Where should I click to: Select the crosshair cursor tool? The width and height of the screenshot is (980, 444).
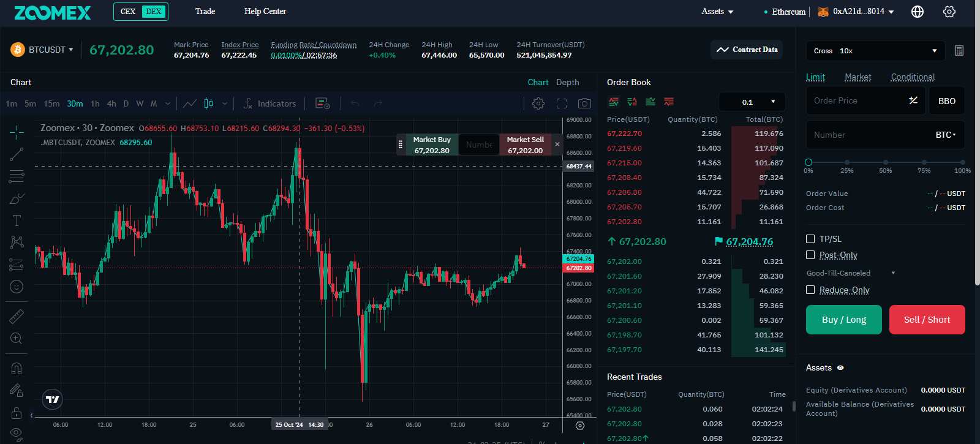(x=17, y=132)
